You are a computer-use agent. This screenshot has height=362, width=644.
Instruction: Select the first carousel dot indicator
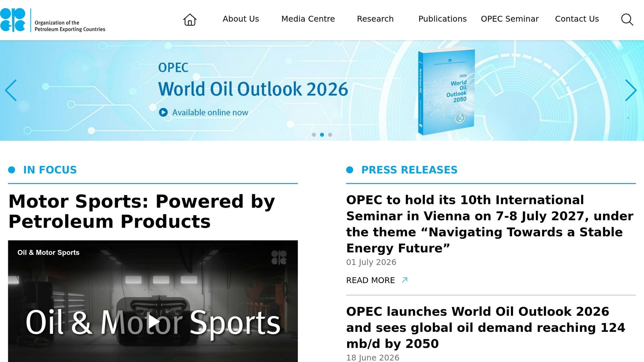(314, 135)
